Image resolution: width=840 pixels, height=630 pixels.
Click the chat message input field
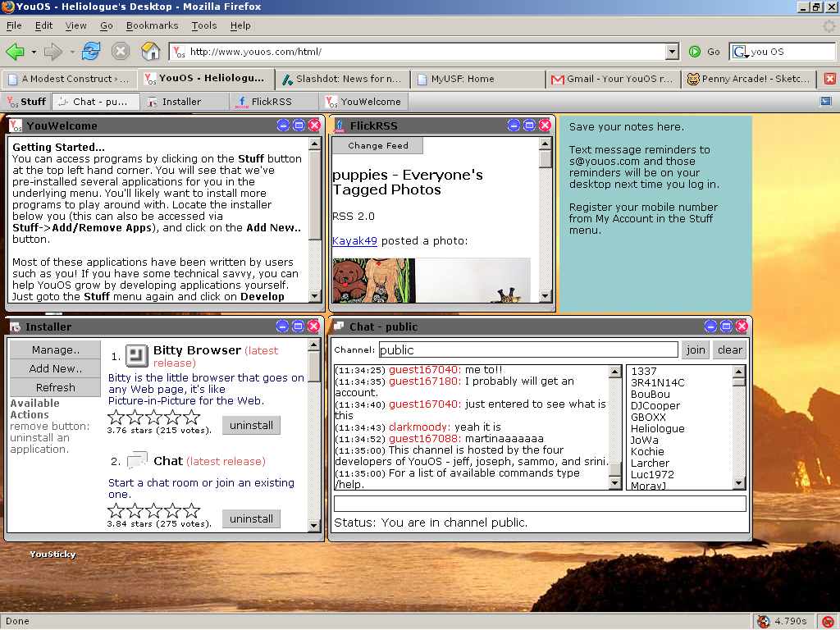tap(540, 504)
